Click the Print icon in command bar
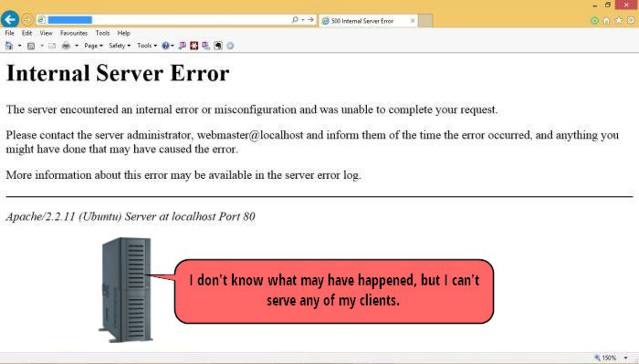The width and height of the screenshot is (639, 364). point(66,46)
